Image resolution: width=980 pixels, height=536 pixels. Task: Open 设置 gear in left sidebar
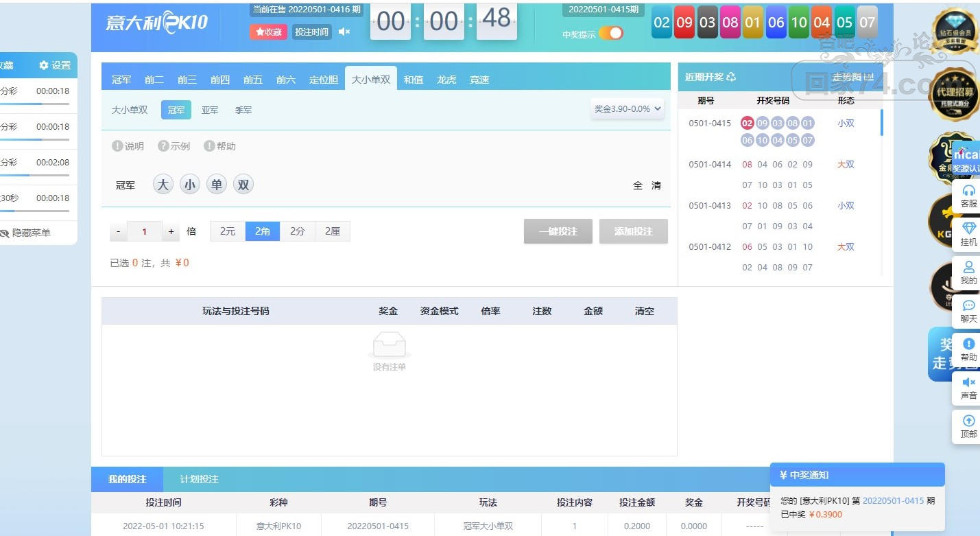coord(55,65)
